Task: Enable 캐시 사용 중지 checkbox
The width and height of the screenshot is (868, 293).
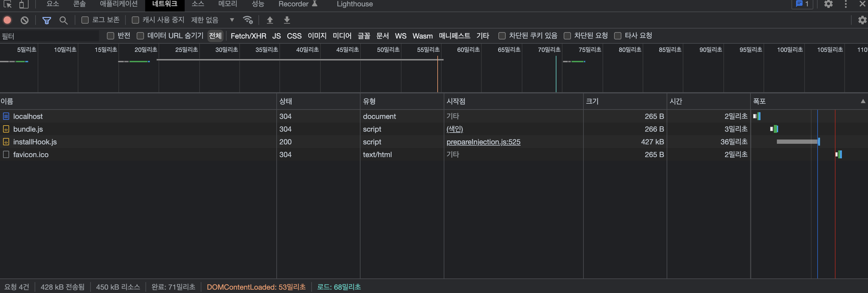Action: (135, 20)
